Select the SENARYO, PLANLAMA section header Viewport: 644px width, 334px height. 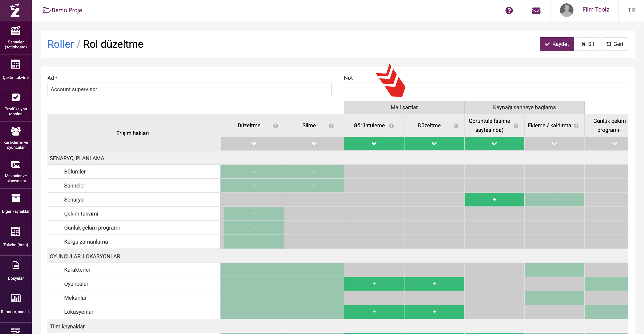tap(338, 158)
